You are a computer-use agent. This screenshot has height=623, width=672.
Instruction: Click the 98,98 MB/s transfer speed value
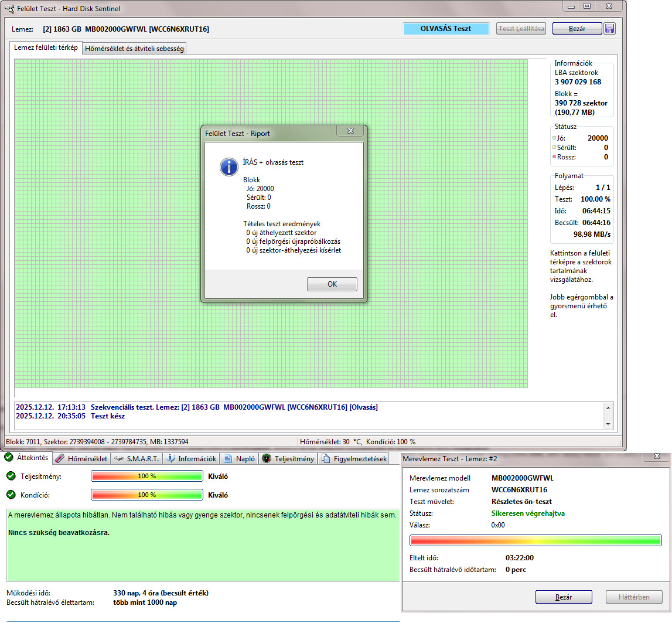pos(592,234)
